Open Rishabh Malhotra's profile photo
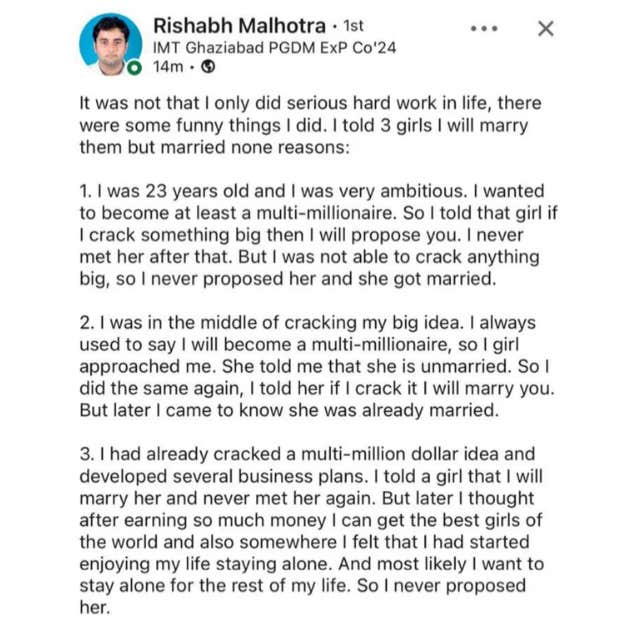Viewport: 620px width, 620px height. point(110,44)
